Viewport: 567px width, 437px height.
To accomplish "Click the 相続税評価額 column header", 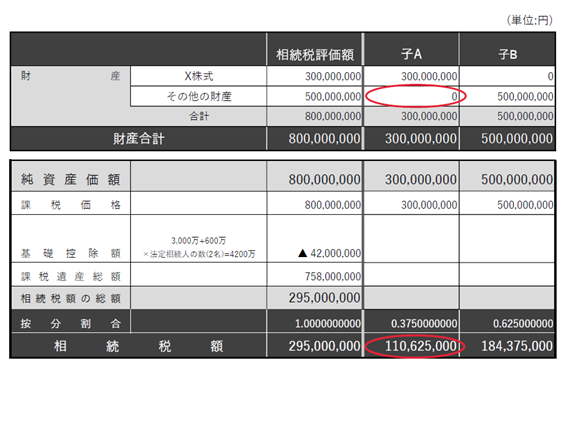I will (315, 55).
